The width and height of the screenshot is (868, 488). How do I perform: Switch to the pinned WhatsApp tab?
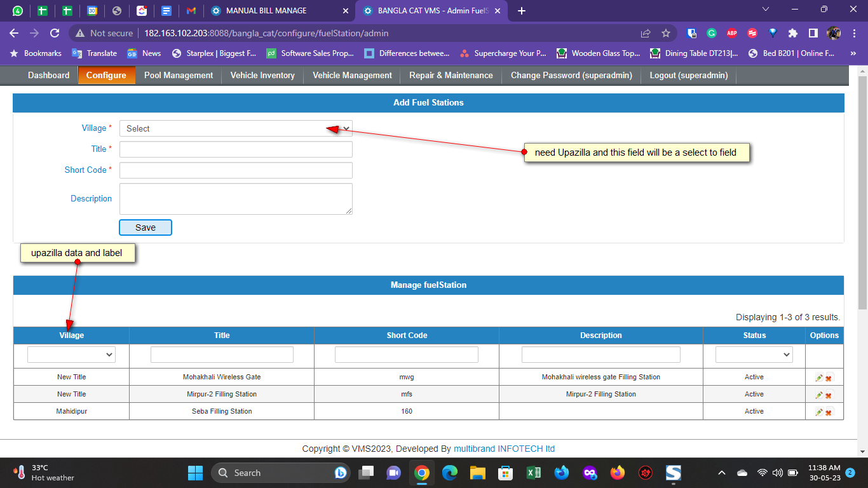pos(18,11)
